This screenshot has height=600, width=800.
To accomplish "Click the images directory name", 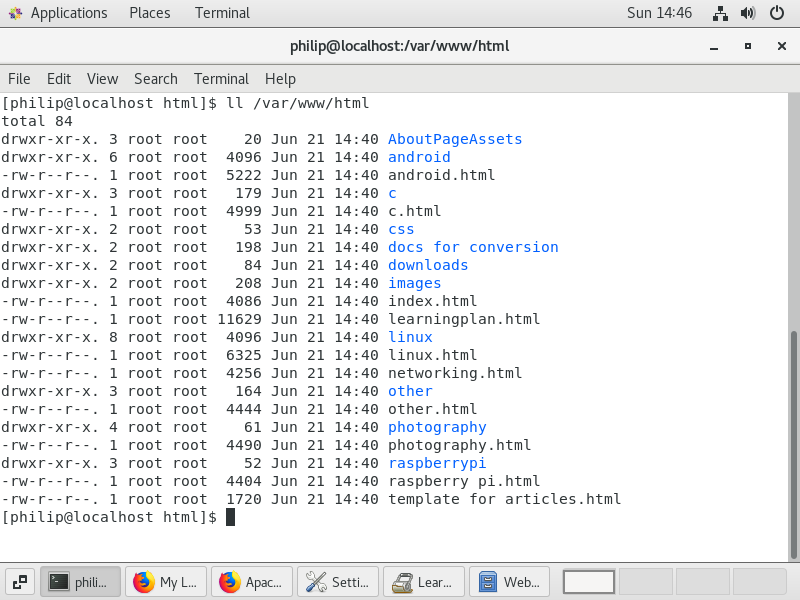I will tap(414, 283).
